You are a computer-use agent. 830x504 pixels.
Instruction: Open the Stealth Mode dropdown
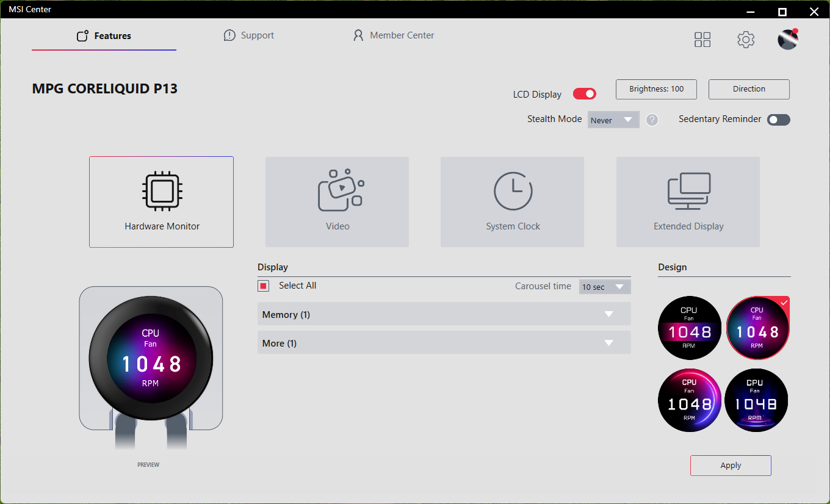(x=613, y=120)
